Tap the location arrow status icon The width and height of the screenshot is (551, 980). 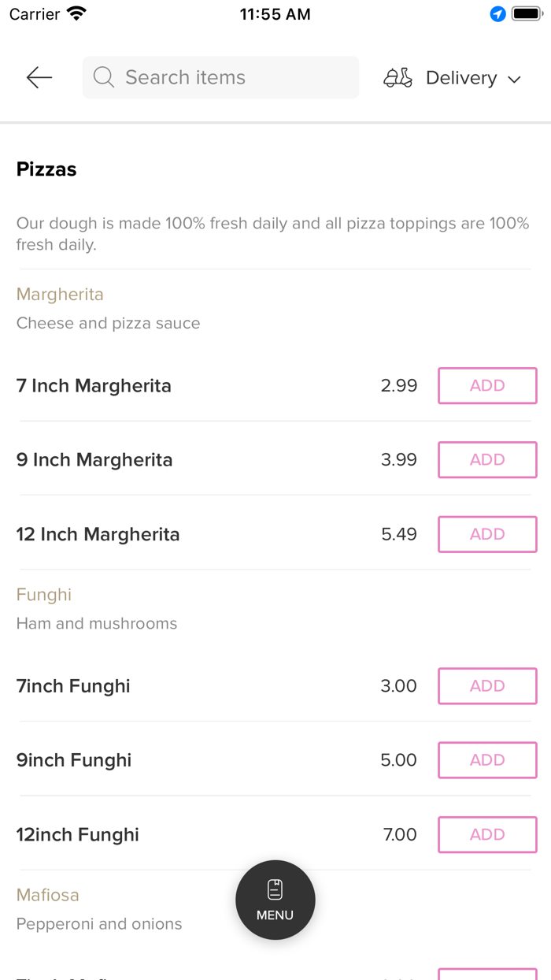pyautogui.click(x=497, y=14)
